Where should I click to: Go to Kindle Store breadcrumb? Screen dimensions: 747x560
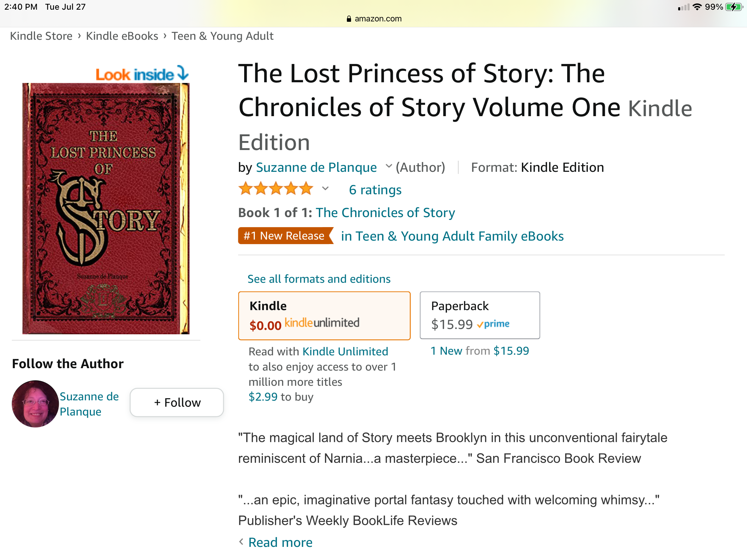[x=41, y=36]
